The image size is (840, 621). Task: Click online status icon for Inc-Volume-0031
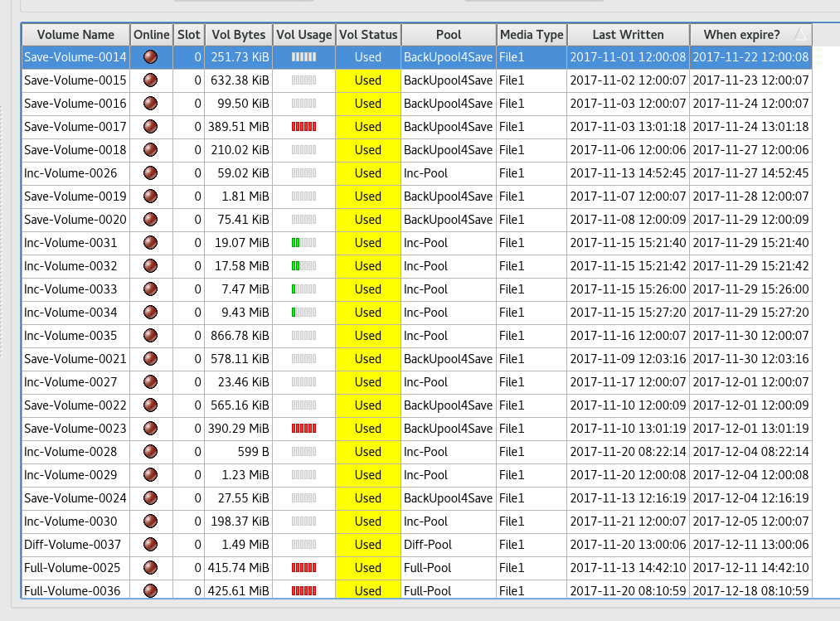151,243
